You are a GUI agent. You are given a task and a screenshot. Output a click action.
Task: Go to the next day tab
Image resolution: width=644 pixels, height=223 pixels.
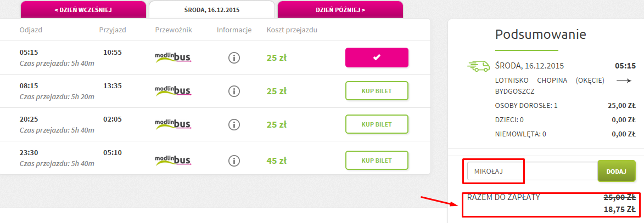click(340, 9)
